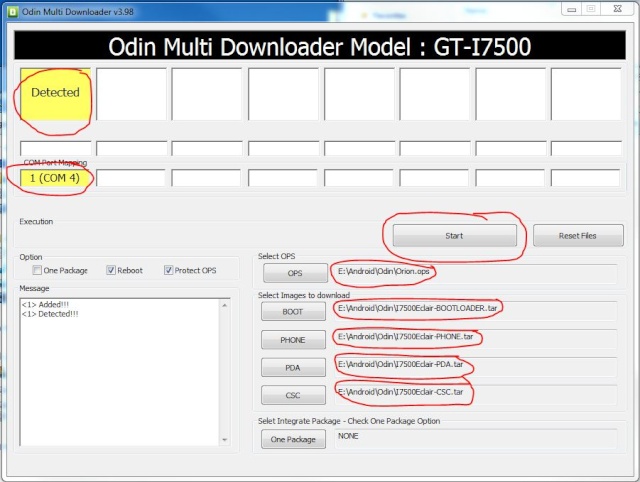Click the I7500Eclair-BOOTLOADER.tar path field
This screenshot has height=482, width=640.
[x=476, y=311]
